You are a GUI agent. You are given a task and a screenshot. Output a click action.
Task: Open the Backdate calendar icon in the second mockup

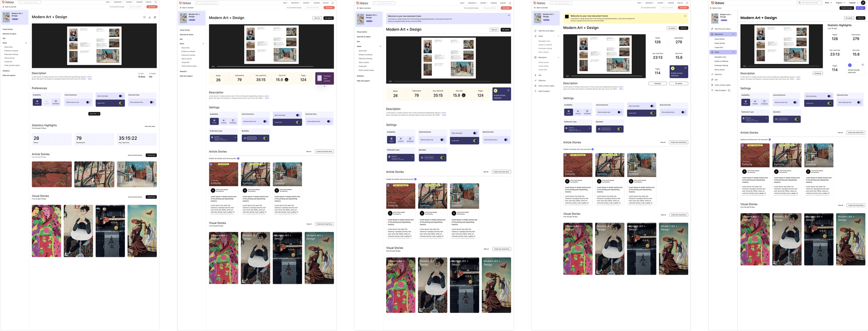[x=245, y=138]
